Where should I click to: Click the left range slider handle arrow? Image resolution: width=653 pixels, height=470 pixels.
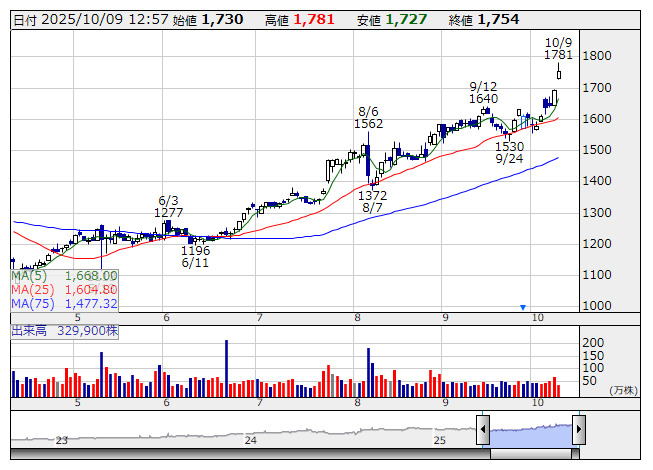pyautogui.click(x=483, y=429)
